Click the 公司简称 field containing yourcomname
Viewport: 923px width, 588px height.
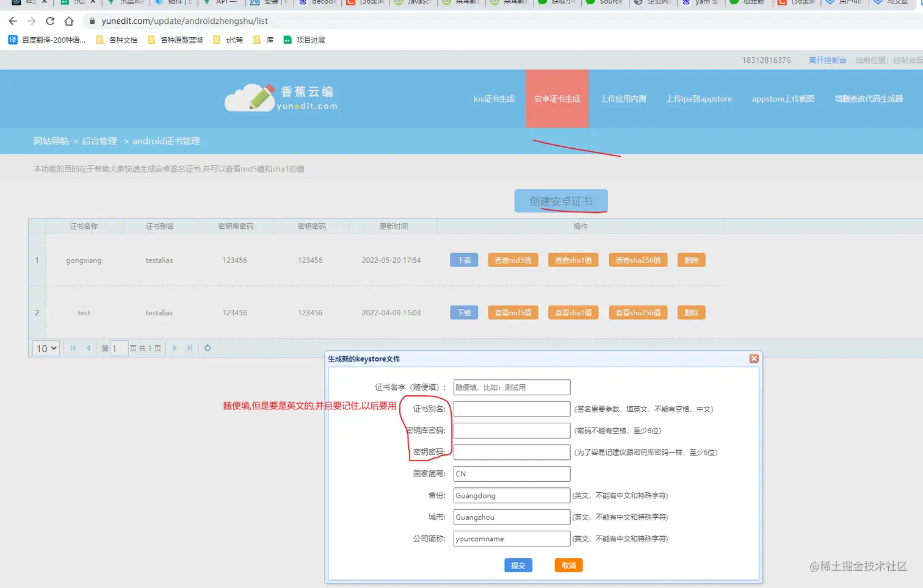[512, 539]
